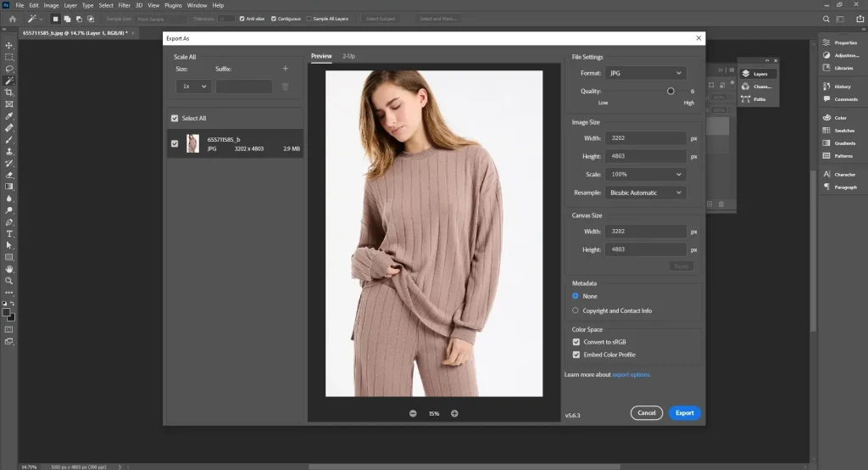Toggle Contiguous checkbox in options bar
868x470 pixels.
click(x=274, y=19)
